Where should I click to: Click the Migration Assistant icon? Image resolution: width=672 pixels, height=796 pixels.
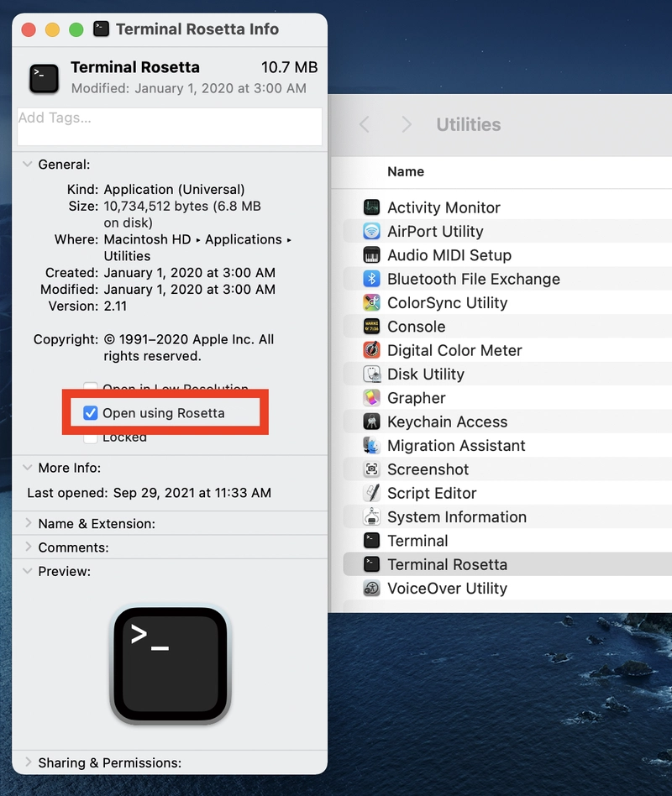(x=371, y=445)
